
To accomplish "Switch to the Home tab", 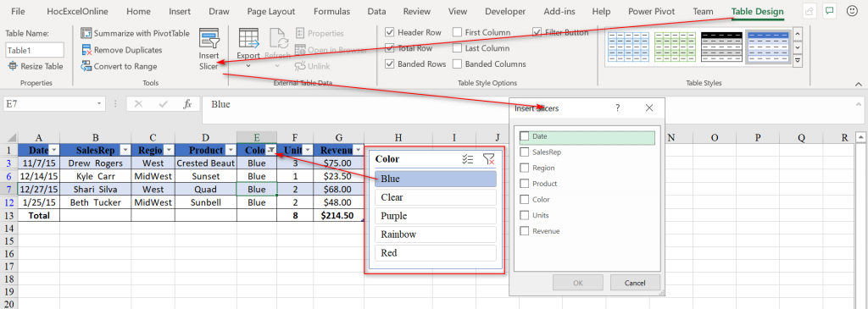I will 138,11.
